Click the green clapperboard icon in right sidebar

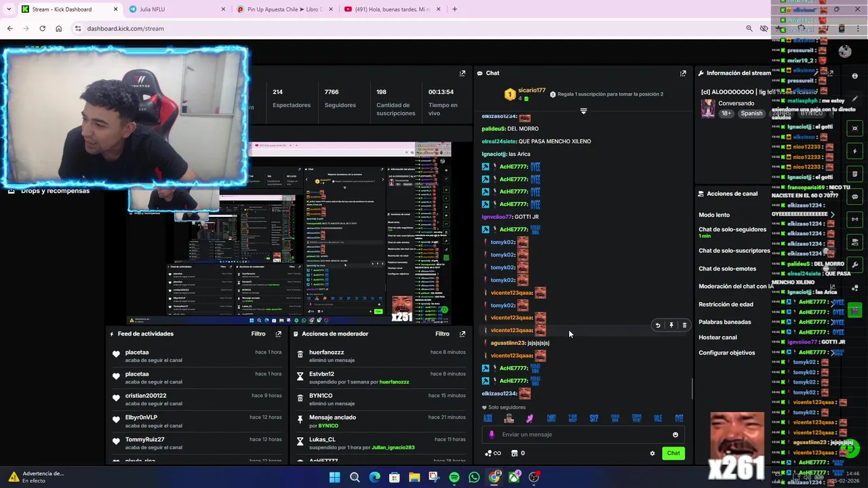pyautogui.click(x=855, y=310)
